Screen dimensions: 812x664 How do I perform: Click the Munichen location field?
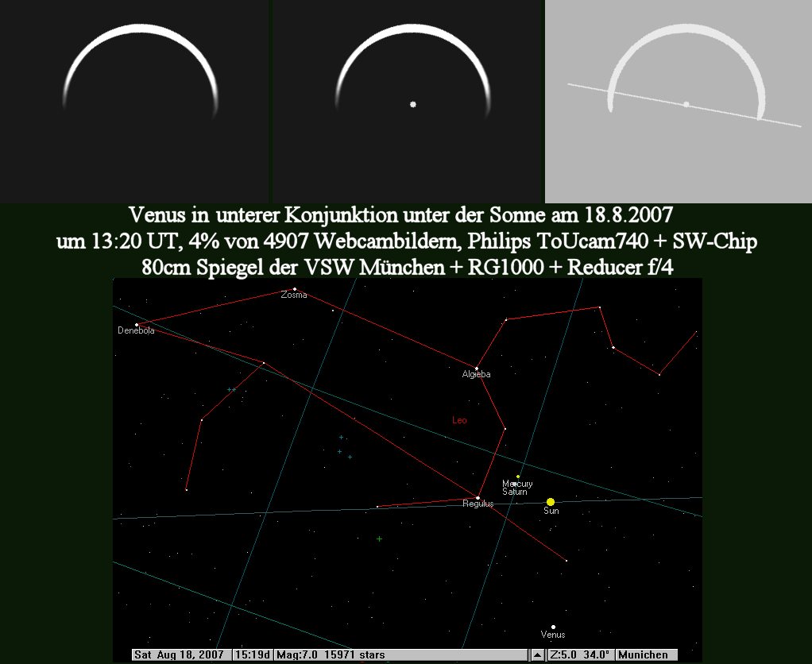click(644, 655)
